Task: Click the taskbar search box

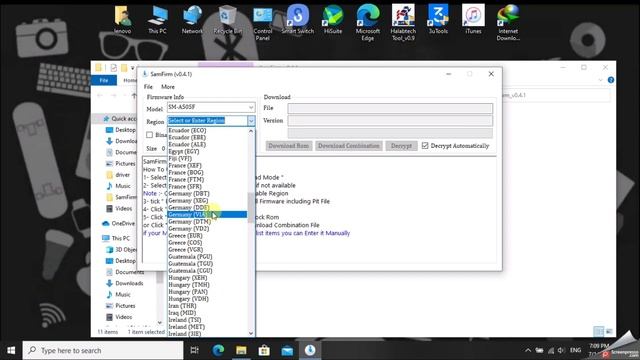Action: point(103,350)
